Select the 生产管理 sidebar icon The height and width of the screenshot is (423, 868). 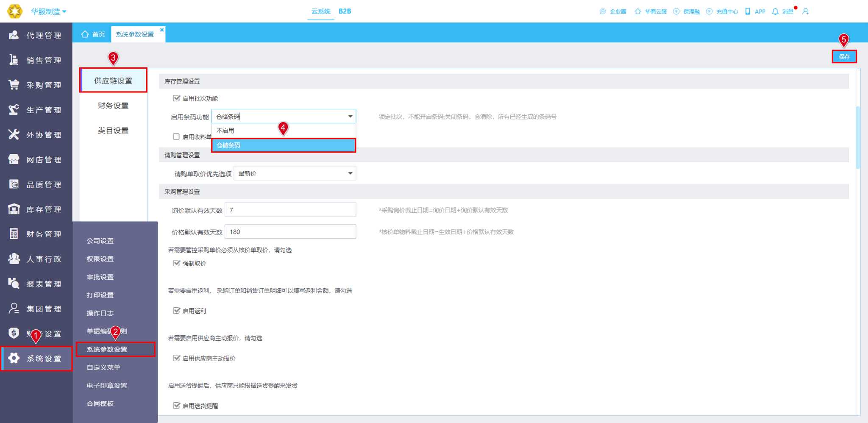coord(14,110)
